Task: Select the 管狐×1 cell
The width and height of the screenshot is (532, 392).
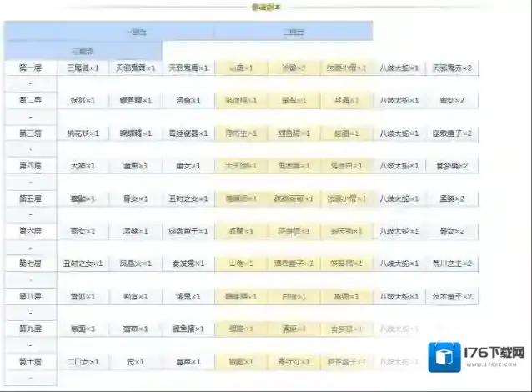Action: pyautogui.click(x=83, y=296)
